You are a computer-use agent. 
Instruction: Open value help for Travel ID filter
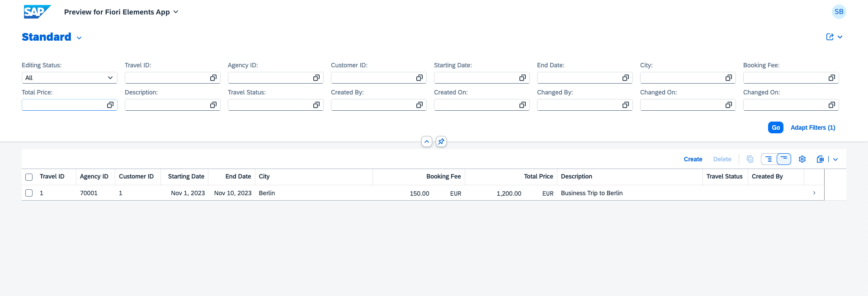tap(213, 78)
